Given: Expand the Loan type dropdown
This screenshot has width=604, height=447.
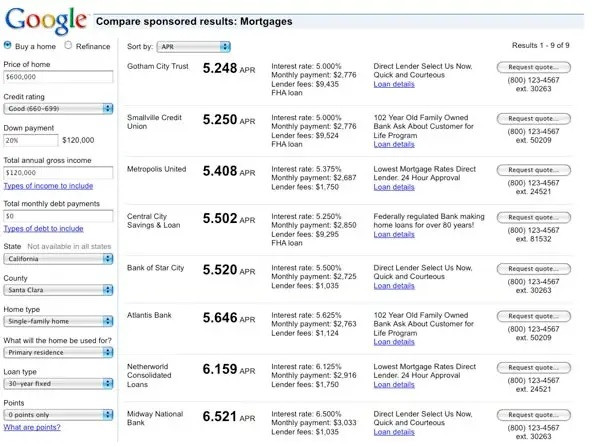Looking at the screenshot, I should 58,383.
